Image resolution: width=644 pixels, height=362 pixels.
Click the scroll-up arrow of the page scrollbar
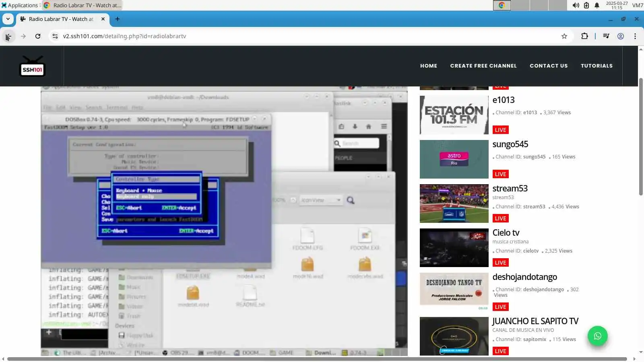pos(641,49)
